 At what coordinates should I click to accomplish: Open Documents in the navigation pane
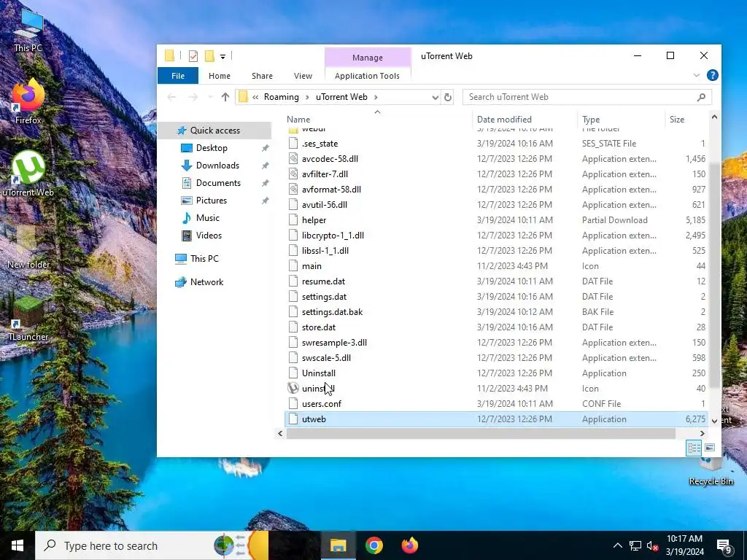218,183
